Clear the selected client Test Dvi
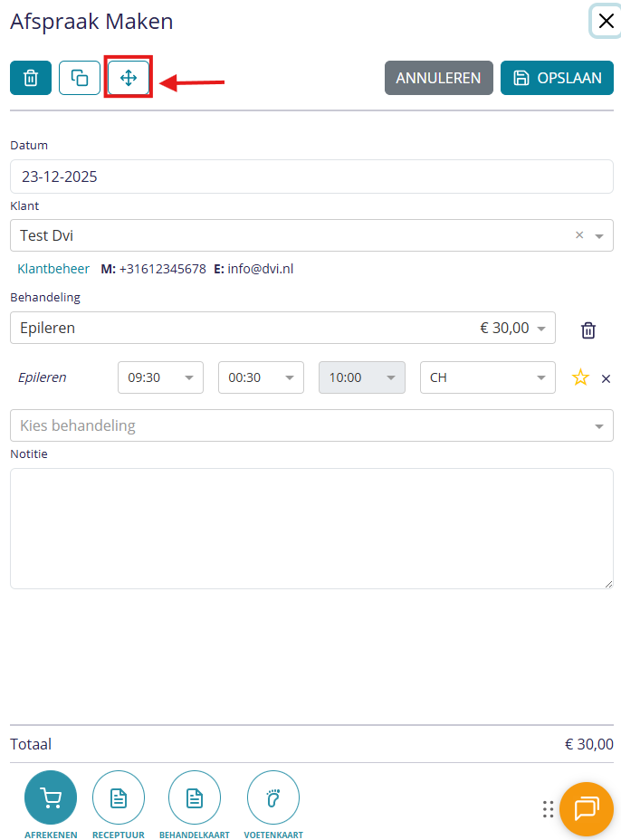 click(x=579, y=235)
